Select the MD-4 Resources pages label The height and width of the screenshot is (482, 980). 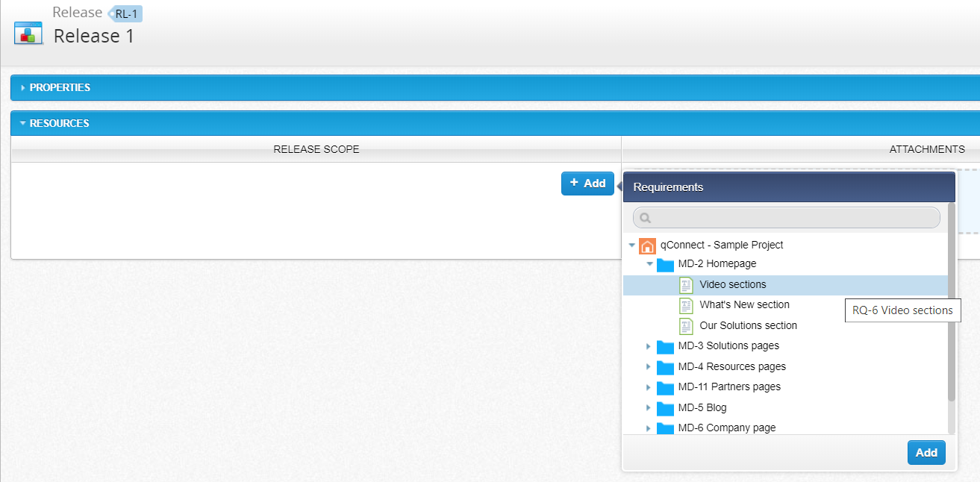(x=731, y=366)
